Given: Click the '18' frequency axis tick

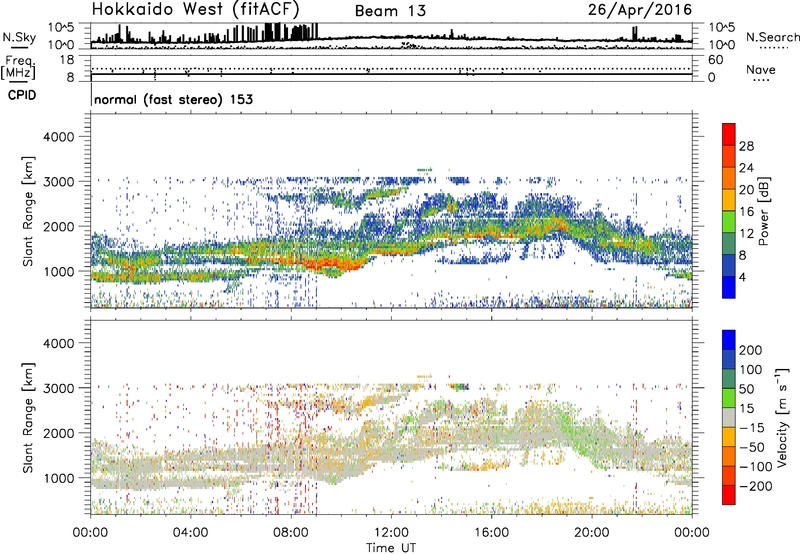Looking at the screenshot, I should click(x=67, y=60).
